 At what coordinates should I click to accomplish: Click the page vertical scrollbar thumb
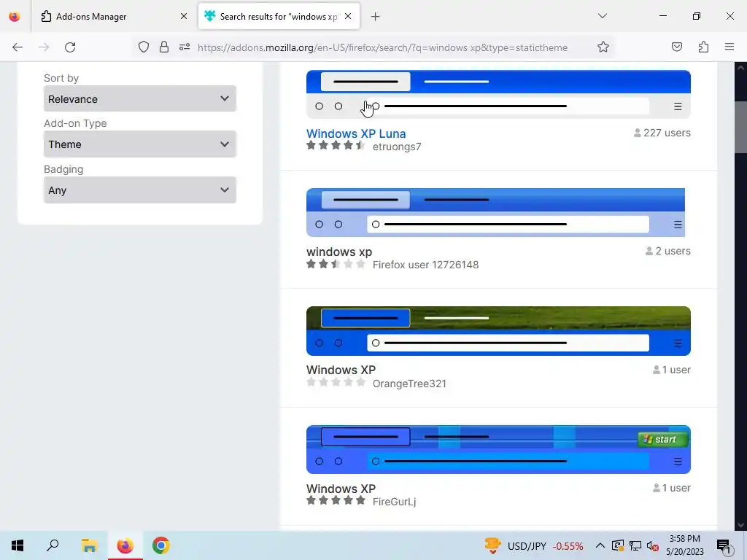740,127
